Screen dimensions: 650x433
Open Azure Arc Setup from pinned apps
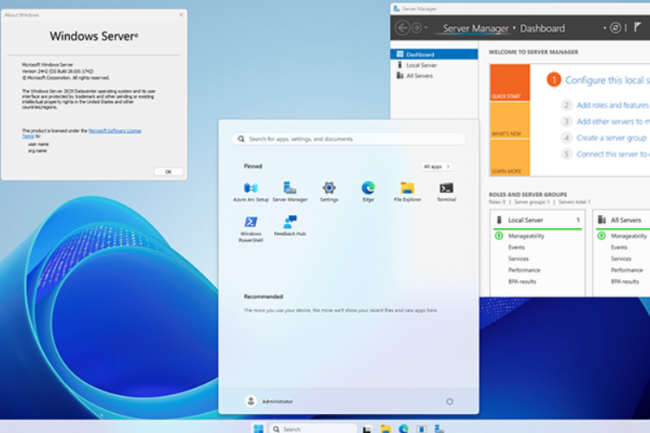pyautogui.click(x=251, y=189)
